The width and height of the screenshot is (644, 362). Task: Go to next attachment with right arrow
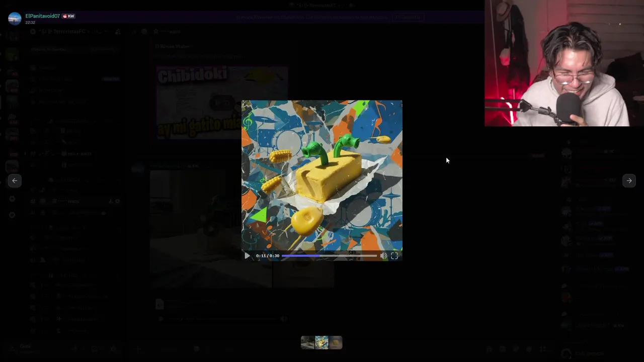click(x=629, y=180)
